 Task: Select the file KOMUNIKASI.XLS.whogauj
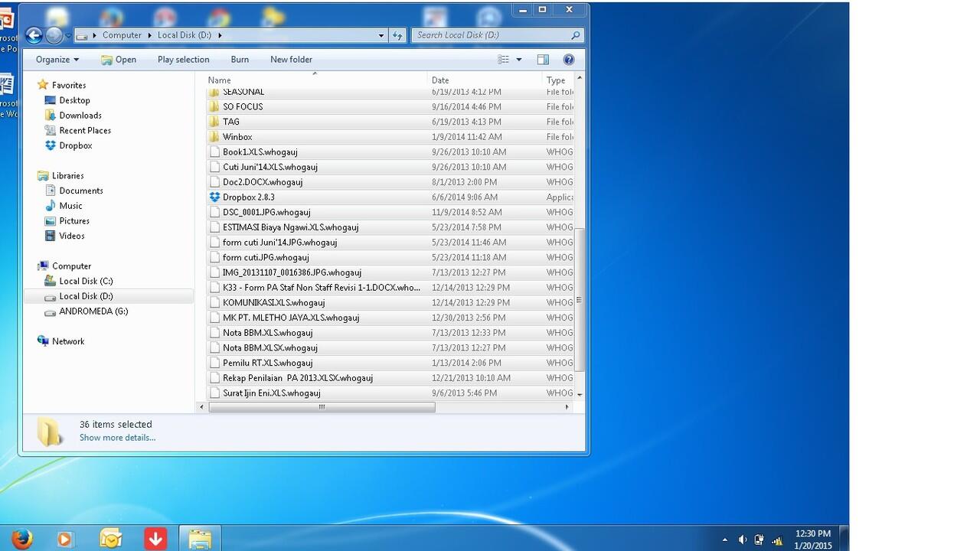pyautogui.click(x=273, y=302)
